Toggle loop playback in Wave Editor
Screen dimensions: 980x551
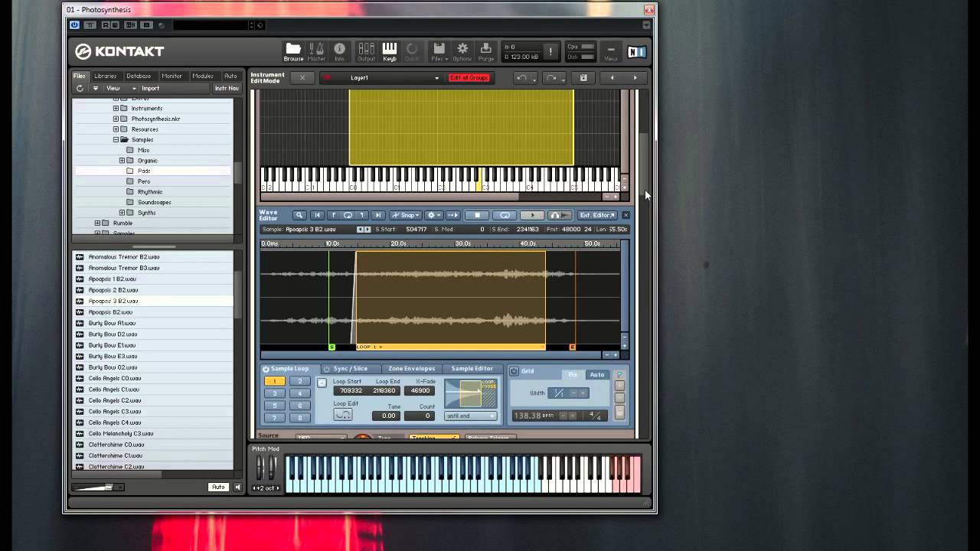click(x=505, y=215)
